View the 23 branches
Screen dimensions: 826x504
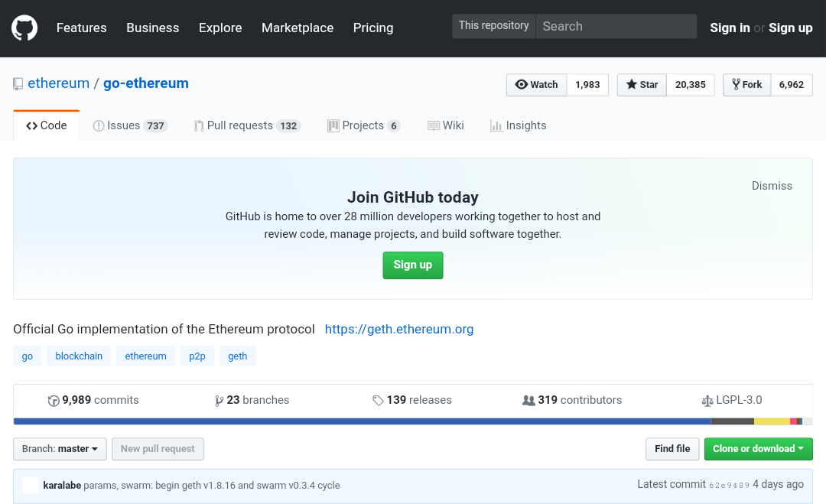252,400
